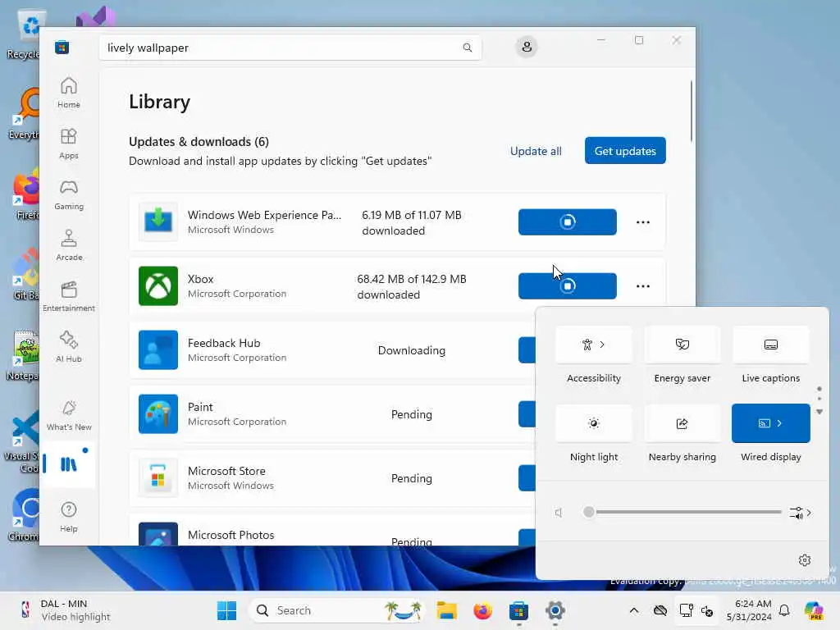
Task: Click the network tray icon
Action: click(687, 610)
